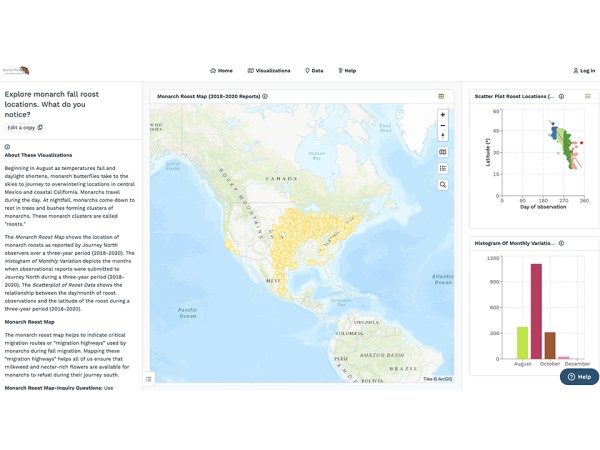Click the Log in link
This screenshot has height=450, width=600.
584,70
